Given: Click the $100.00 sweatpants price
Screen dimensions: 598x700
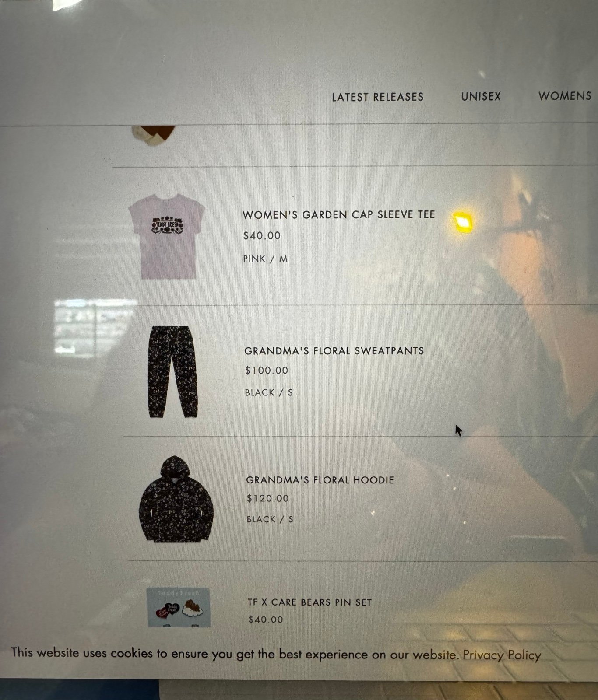Looking at the screenshot, I should (267, 371).
